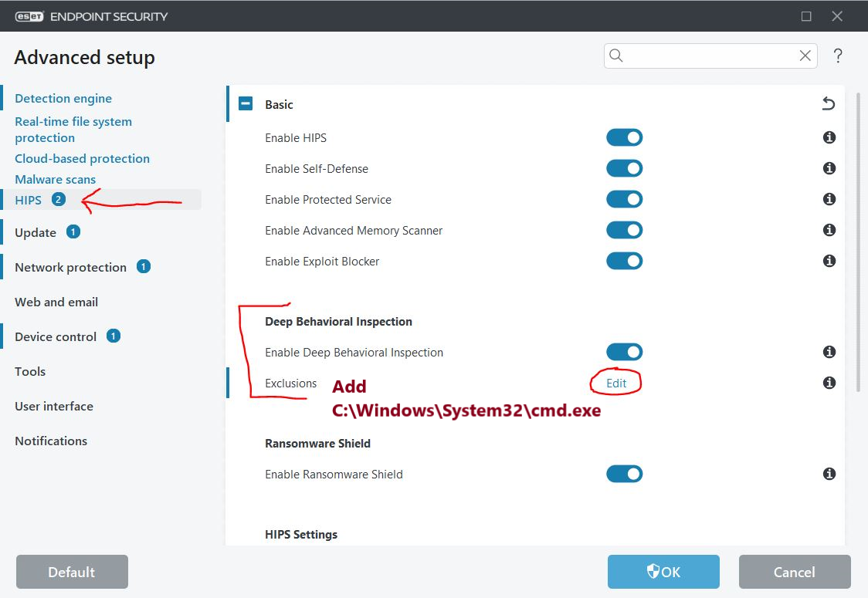This screenshot has width=868, height=598.
Task: Go to Cloud-based protection
Action: click(82, 159)
